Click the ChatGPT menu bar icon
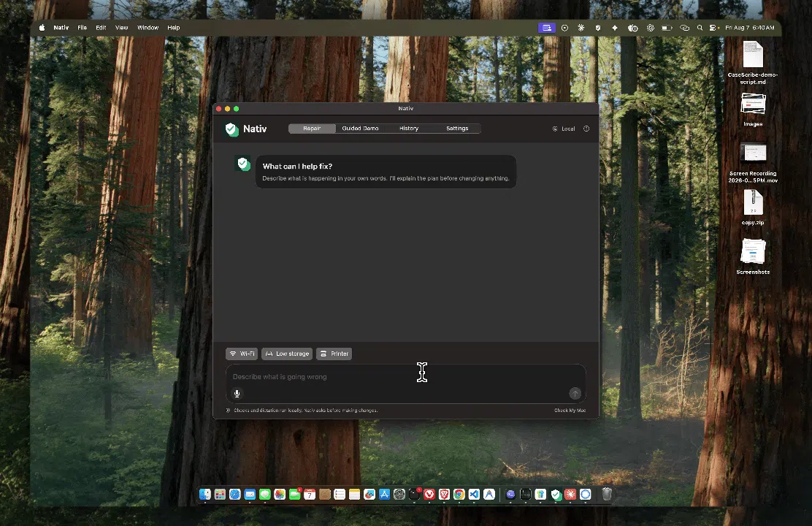The height and width of the screenshot is (526, 812). [651, 28]
